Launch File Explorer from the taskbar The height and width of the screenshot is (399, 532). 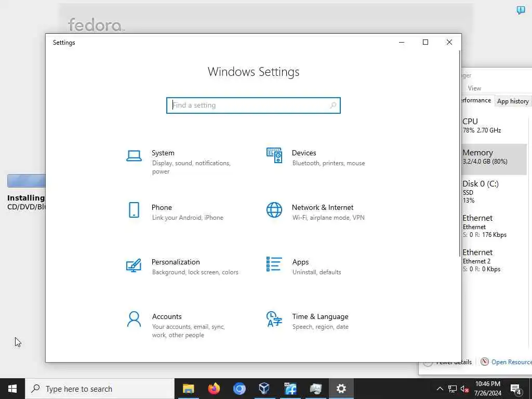[188, 389]
